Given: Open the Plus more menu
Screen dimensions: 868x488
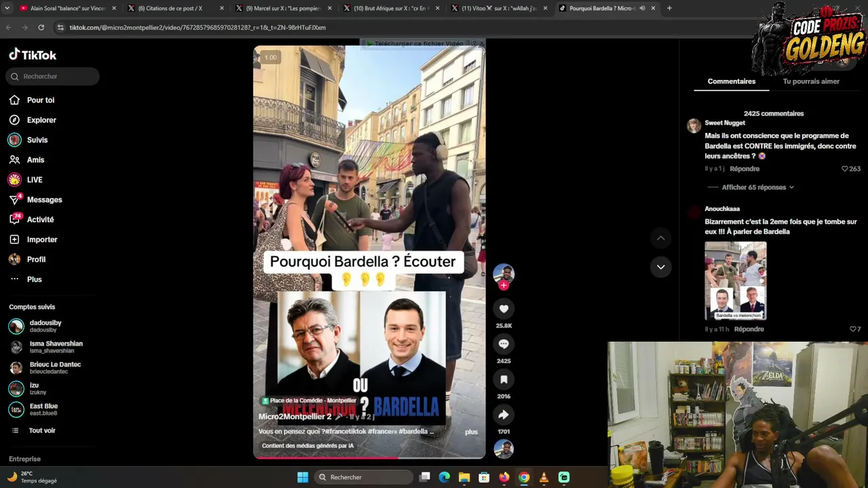Looking at the screenshot, I should pos(34,279).
